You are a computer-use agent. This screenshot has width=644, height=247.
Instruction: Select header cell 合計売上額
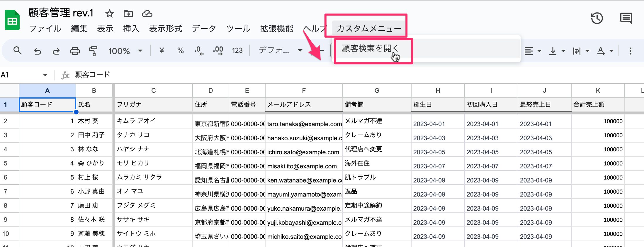pos(598,105)
